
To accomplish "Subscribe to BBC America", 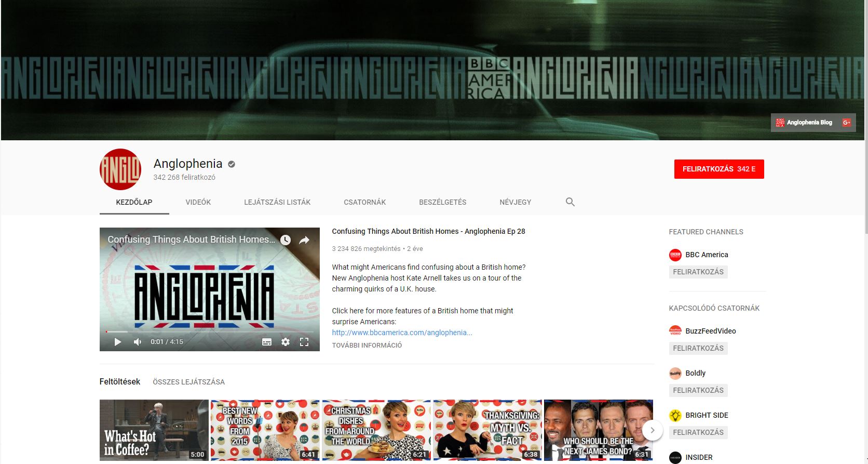I will (x=698, y=272).
